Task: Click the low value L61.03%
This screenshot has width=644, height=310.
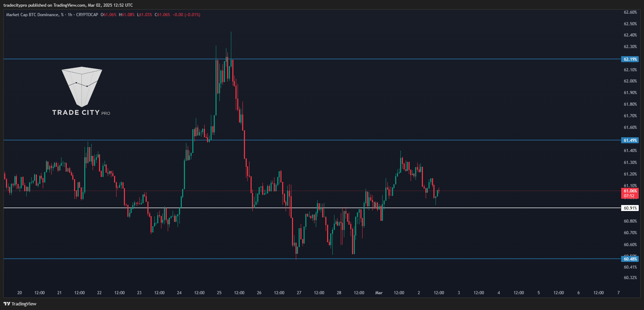Action: [x=145, y=15]
